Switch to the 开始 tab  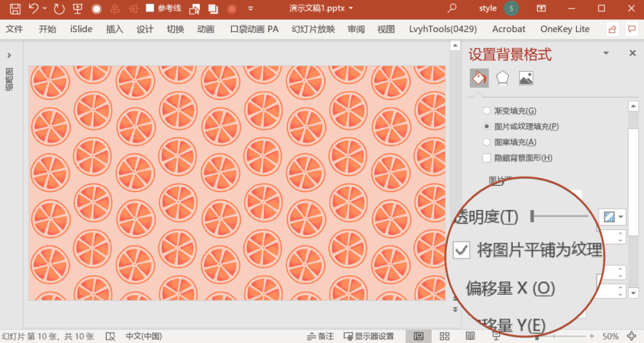[x=48, y=29]
